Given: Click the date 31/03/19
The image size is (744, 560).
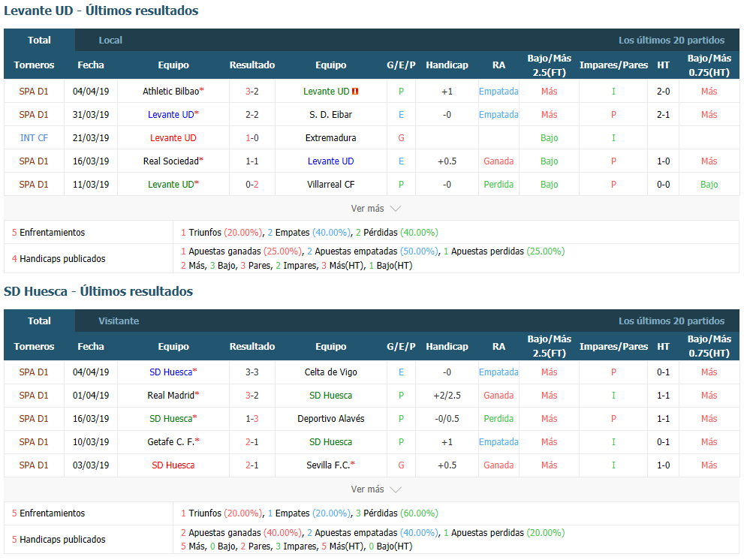Looking at the screenshot, I should 91,115.
